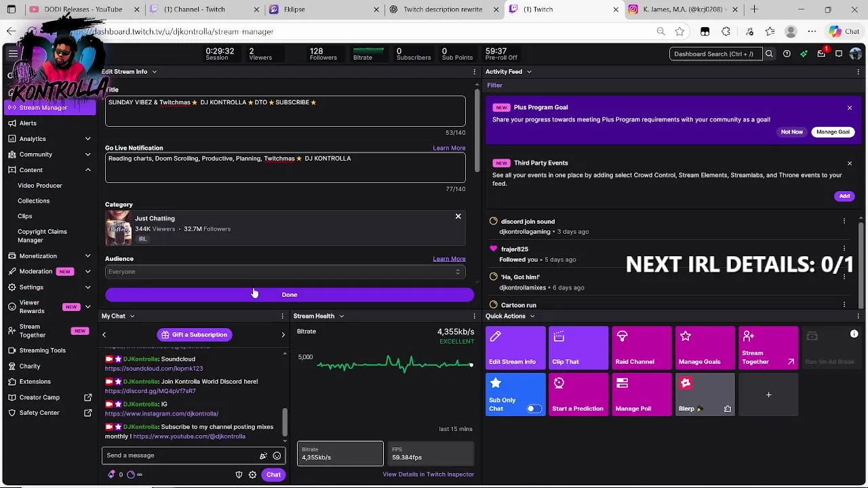
Task: Click Add in the Third Party Events banner
Action: pos(844,197)
